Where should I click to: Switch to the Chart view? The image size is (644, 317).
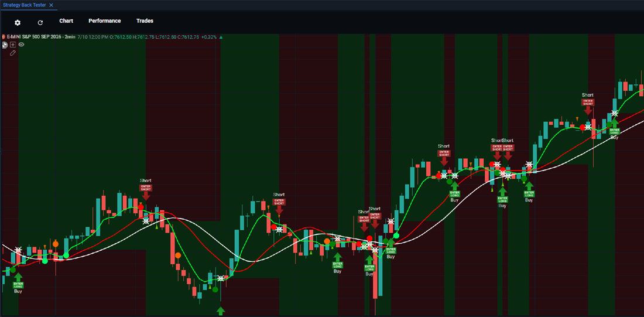pyautogui.click(x=66, y=21)
